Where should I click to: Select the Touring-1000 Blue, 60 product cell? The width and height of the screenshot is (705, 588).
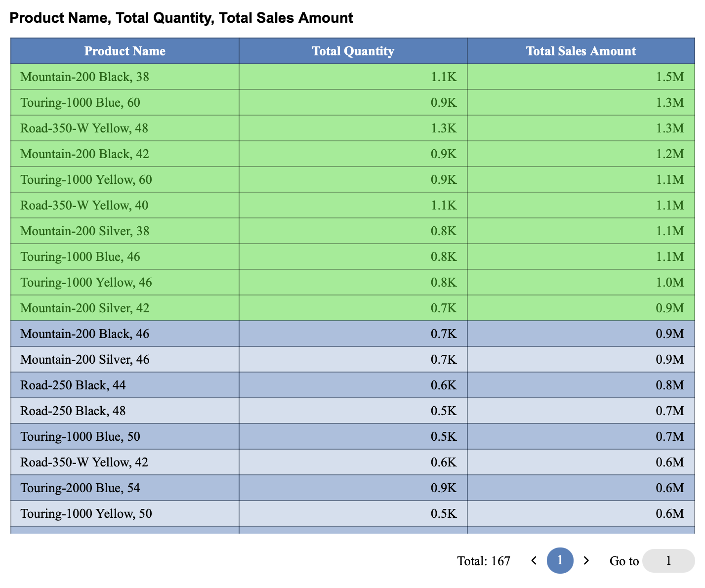pyautogui.click(x=80, y=102)
